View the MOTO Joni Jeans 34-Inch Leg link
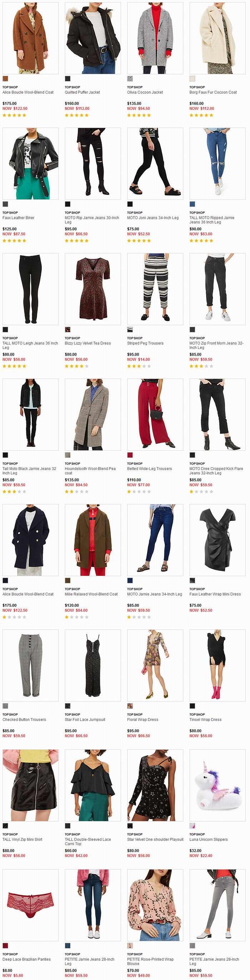Image resolution: width=250 pixels, height=980 pixels. coord(153,218)
